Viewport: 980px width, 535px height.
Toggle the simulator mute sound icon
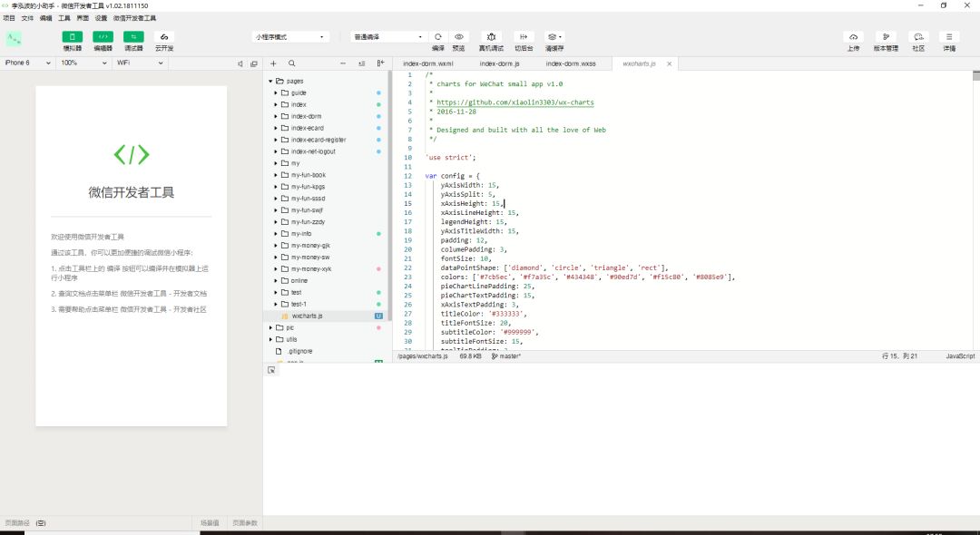click(x=240, y=63)
